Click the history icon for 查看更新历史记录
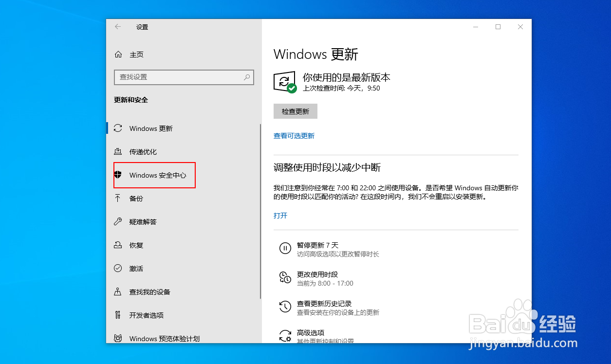 tap(285, 307)
